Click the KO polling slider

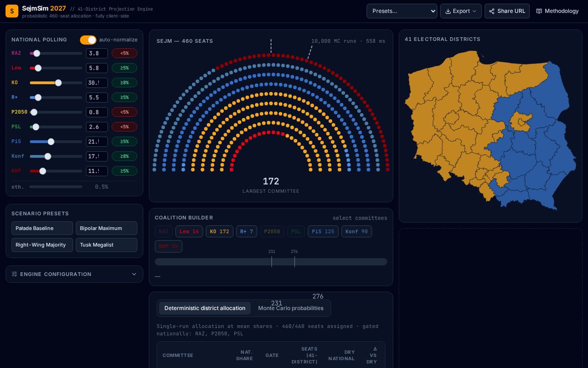pos(56,83)
